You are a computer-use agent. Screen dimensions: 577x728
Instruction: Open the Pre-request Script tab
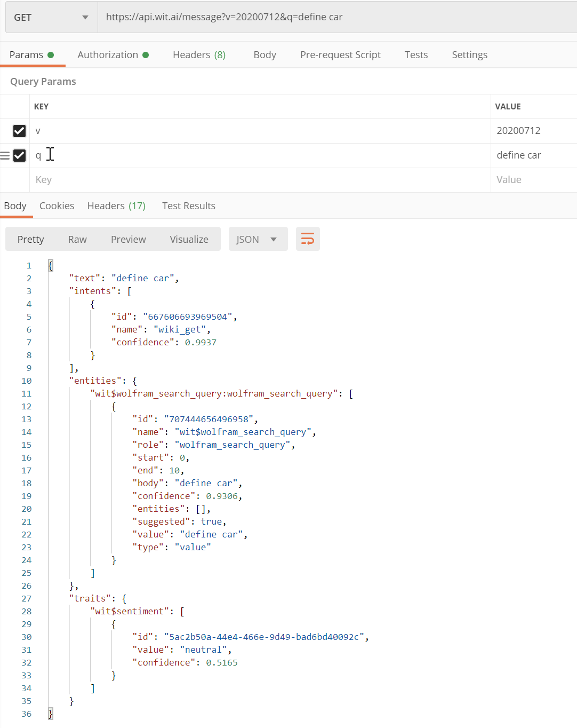point(340,54)
